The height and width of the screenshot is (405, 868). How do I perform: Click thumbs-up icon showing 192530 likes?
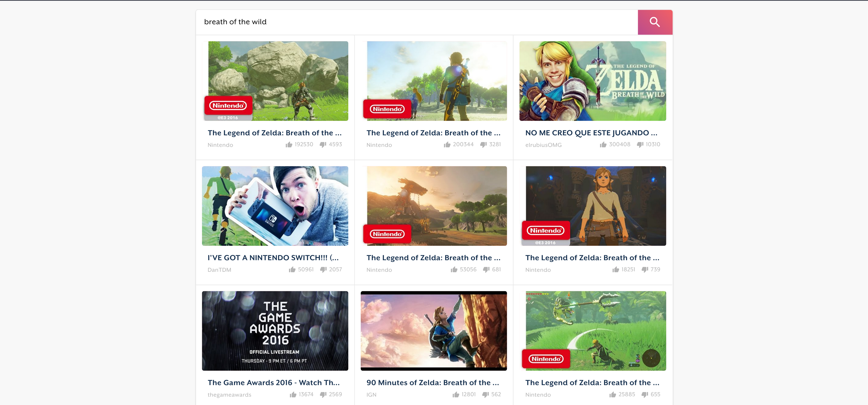point(289,145)
